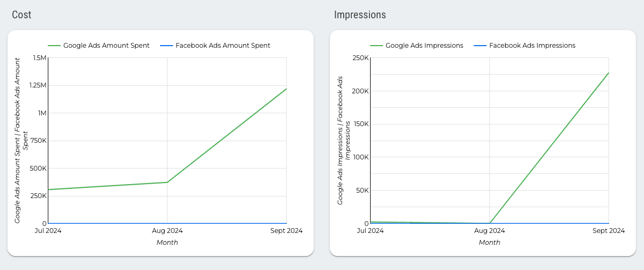644x270 pixels.
Task: Click Sept 2024 label on the Cost chart
Action: (287, 231)
